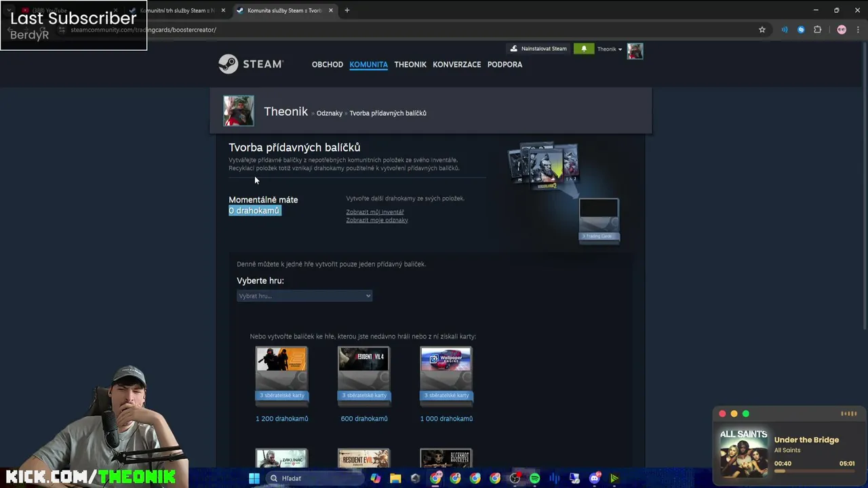The height and width of the screenshot is (488, 868).
Task: Open Spotify from the taskbar
Action: point(534,479)
